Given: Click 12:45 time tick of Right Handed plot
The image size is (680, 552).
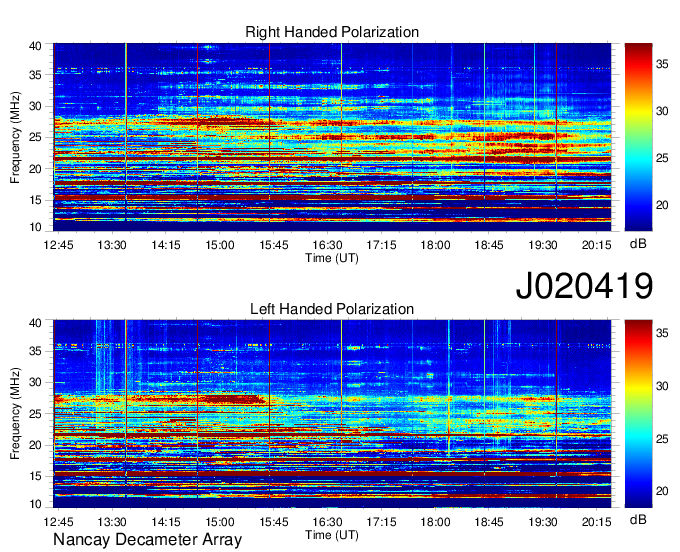Looking at the screenshot, I should coord(58,245).
